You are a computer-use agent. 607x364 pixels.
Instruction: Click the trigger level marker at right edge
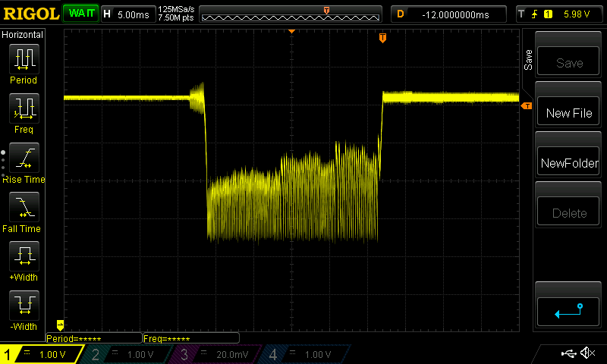tap(527, 105)
